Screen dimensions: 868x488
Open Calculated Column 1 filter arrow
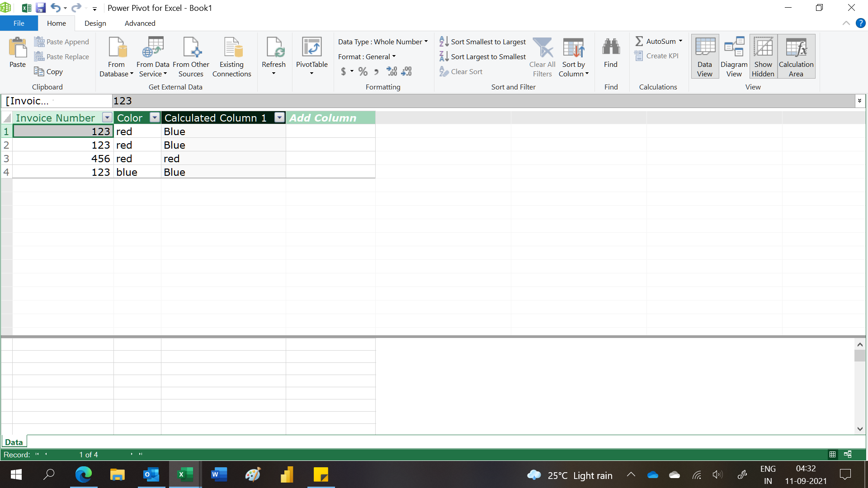pyautogui.click(x=280, y=117)
